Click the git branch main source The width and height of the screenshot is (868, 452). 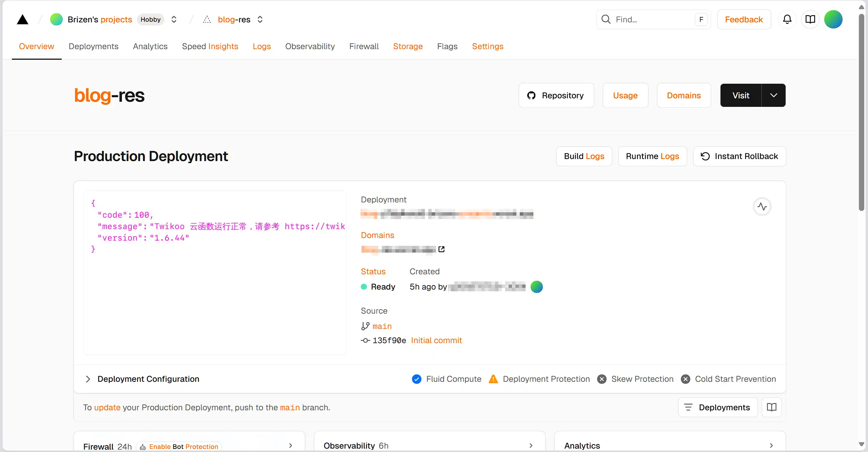[382, 326]
